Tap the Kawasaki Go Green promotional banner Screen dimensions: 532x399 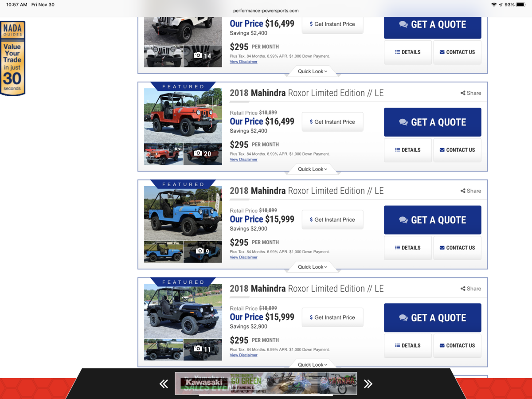tap(266, 383)
